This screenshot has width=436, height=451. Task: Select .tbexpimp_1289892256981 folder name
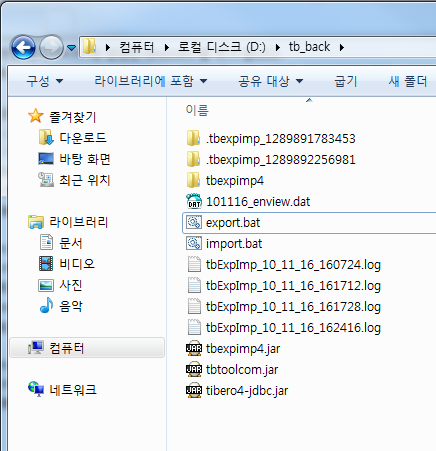point(281,160)
